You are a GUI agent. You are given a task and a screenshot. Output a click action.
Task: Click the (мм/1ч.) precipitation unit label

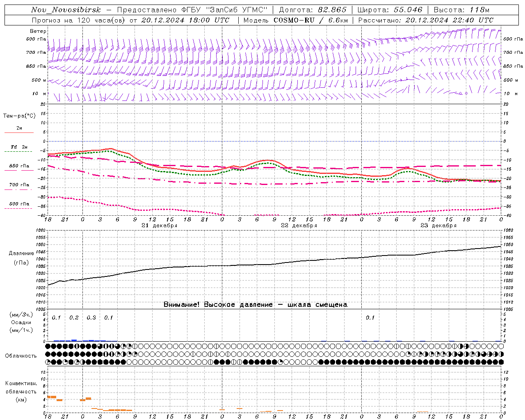[x=21, y=330]
